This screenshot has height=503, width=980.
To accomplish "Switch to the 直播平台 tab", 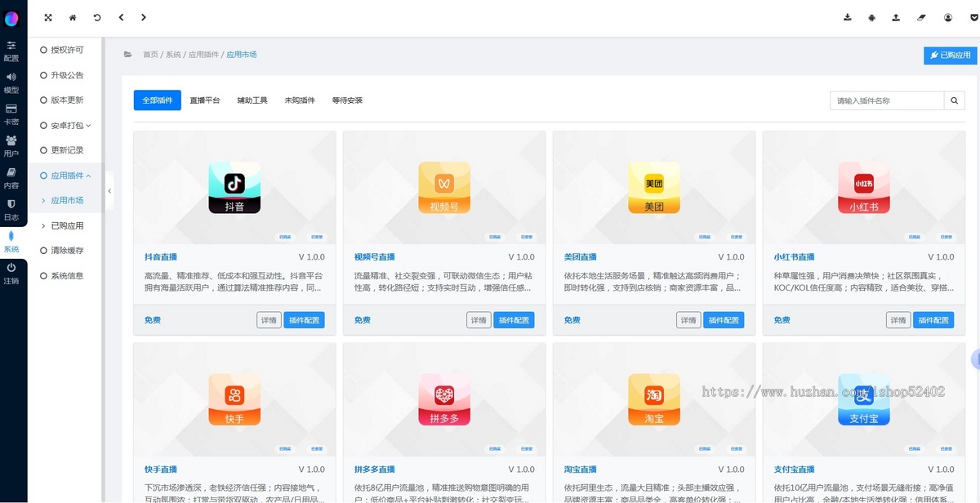I will pos(205,100).
